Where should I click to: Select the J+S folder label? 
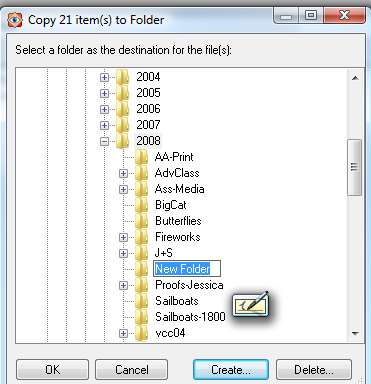click(x=164, y=253)
